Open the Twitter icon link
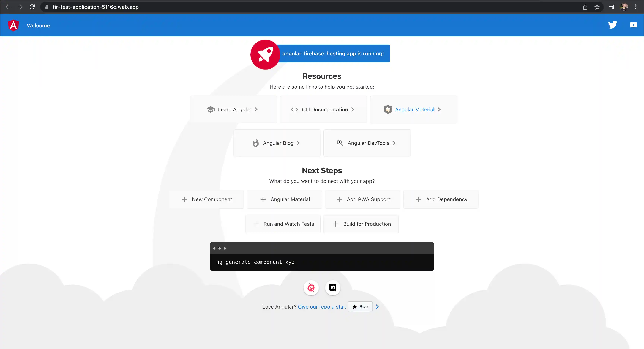The height and width of the screenshot is (349, 644). pyautogui.click(x=613, y=25)
